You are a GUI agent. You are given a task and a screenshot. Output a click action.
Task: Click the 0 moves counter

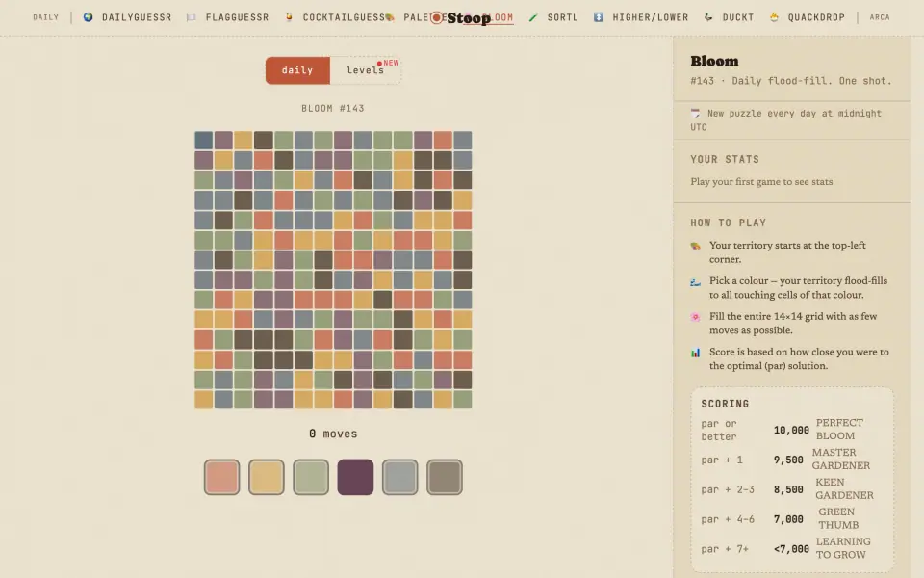tap(333, 433)
